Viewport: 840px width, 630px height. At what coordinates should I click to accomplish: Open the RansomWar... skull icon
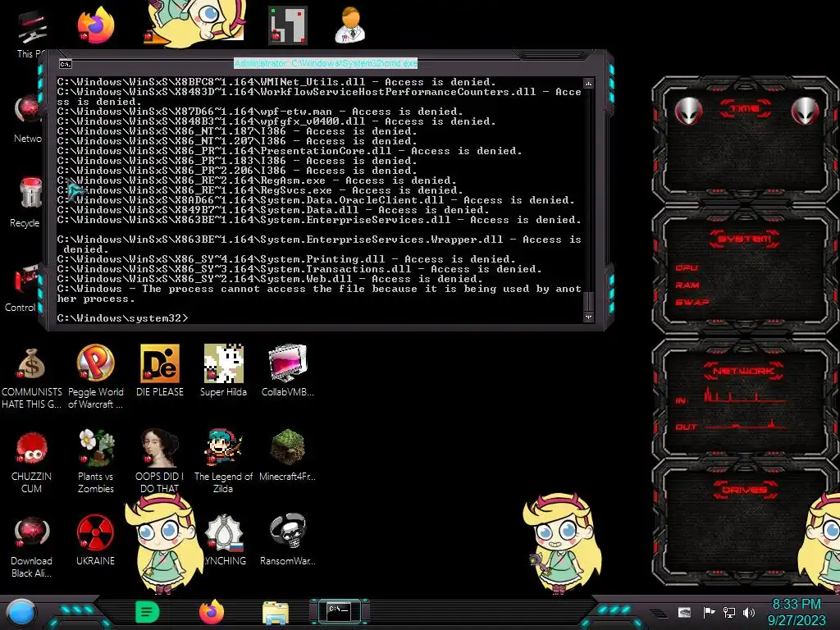288,540
